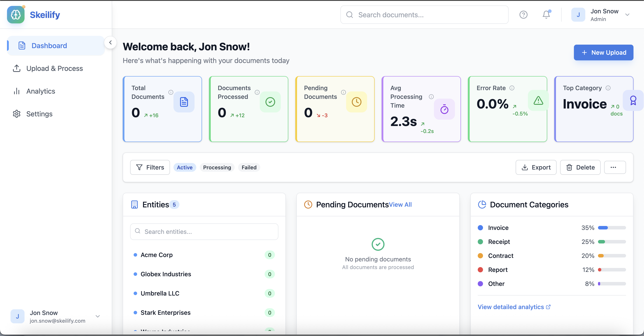Click the Invoice 35% progress bar
The height and width of the screenshot is (336, 644).
pos(612,228)
